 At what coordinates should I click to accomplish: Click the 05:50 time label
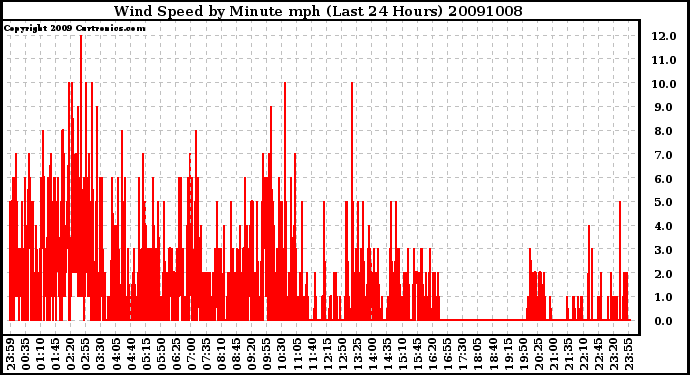coord(161,355)
